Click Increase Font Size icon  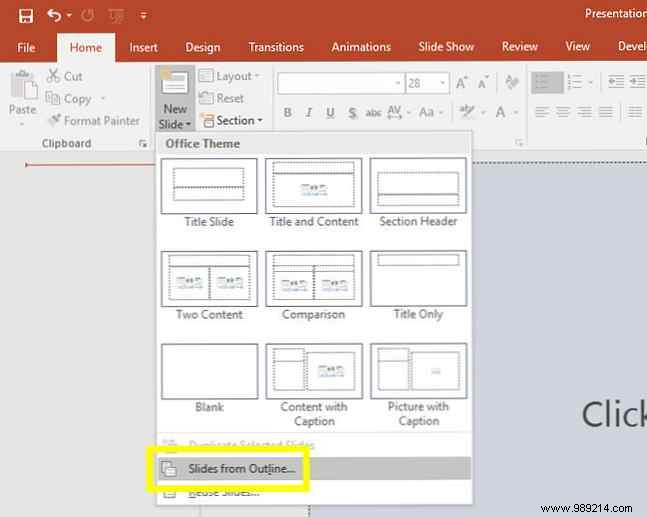point(462,83)
